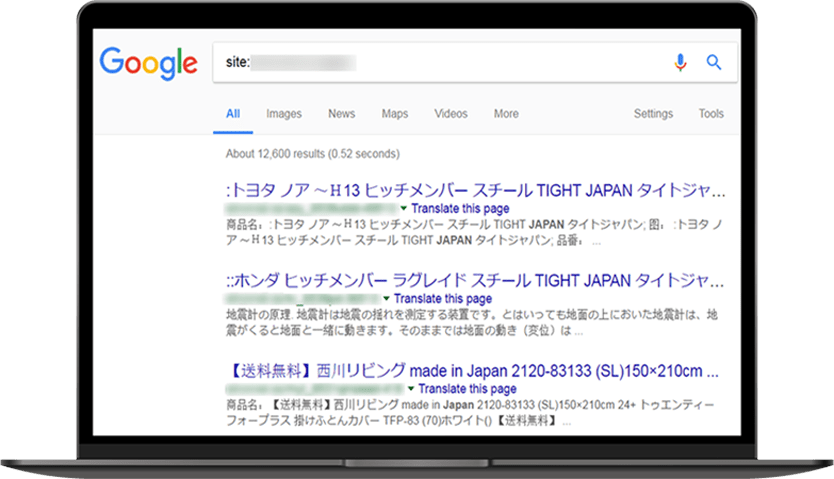Activate voice search microphone icon
The height and width of the screenshot is (479, 834).
click(x=680, y=62)
